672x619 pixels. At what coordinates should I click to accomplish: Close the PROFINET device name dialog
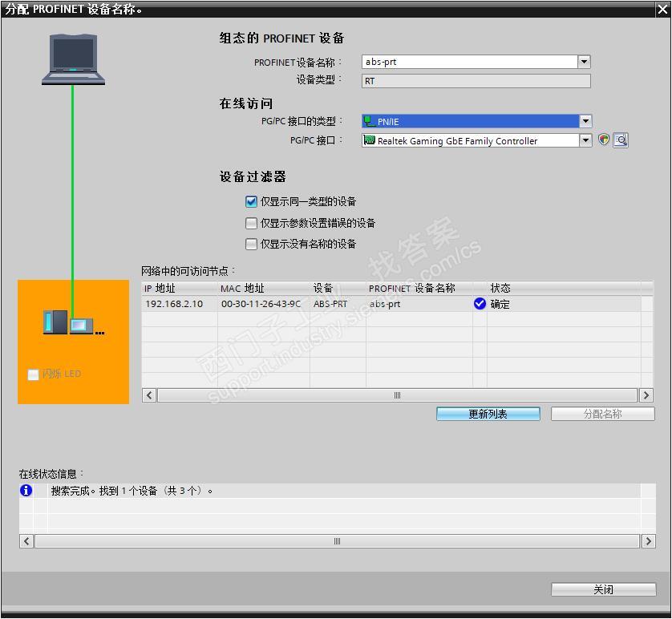point(662,10)
